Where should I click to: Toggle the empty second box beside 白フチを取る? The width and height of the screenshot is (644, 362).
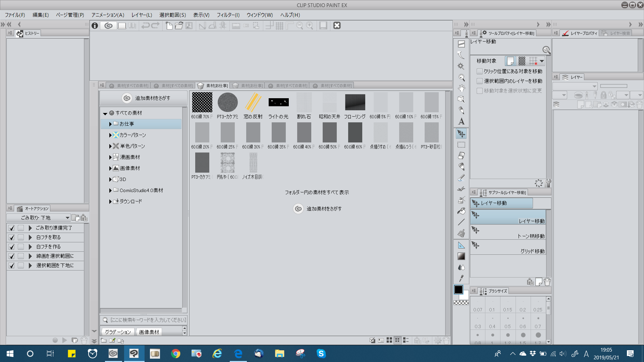point(21,237)
